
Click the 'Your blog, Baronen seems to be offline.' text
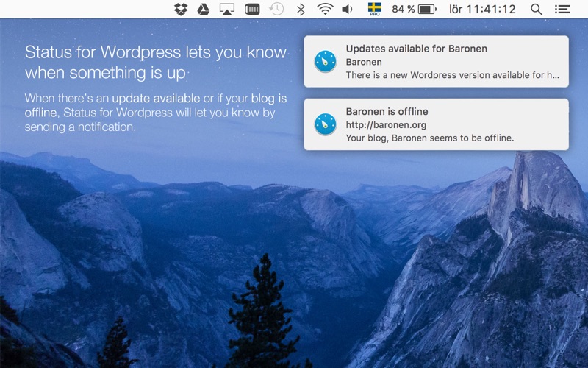(430, 138)
